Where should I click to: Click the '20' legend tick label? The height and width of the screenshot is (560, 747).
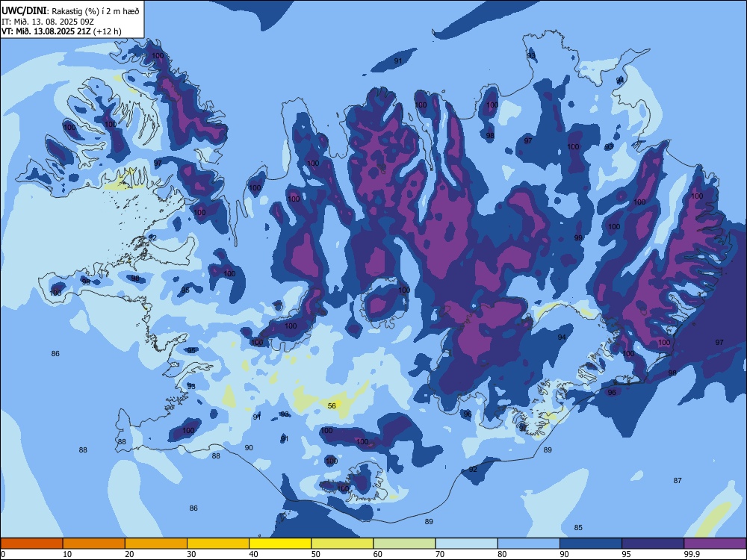pos(129,554)
